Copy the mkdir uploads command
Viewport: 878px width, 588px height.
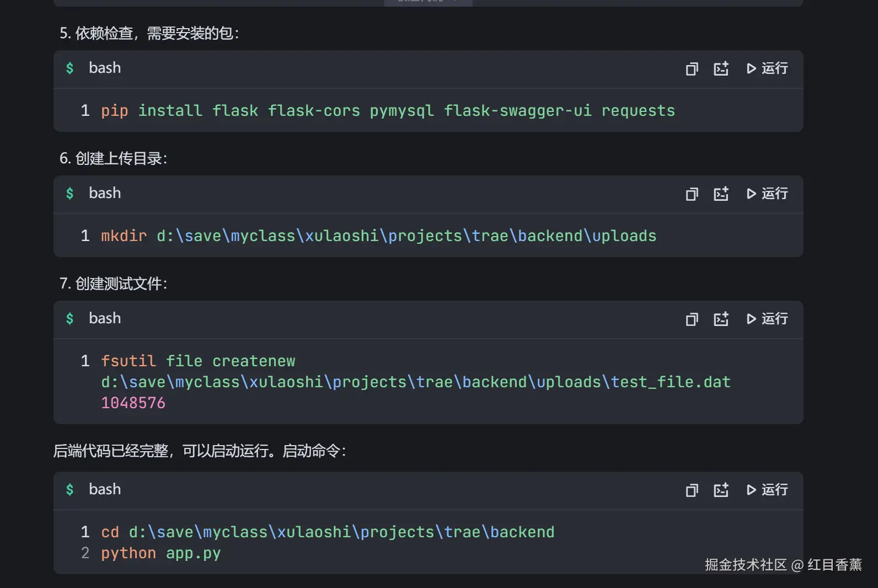(x=692, y=194)
